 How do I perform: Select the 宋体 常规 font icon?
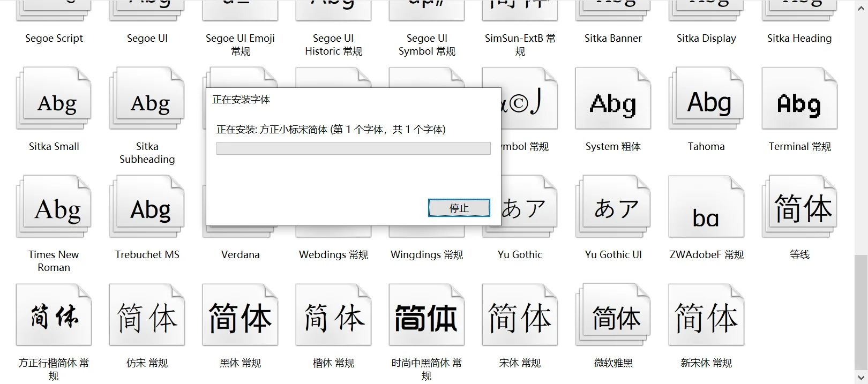[520, 315]
